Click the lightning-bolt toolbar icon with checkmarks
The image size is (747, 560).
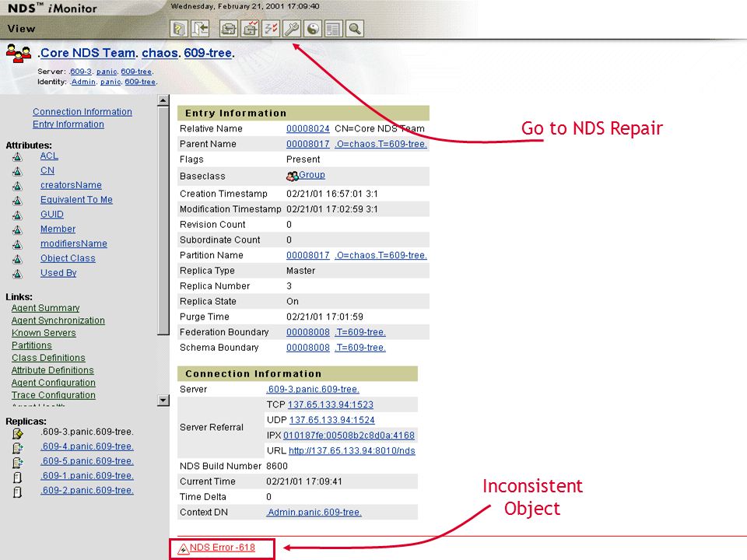271,29
